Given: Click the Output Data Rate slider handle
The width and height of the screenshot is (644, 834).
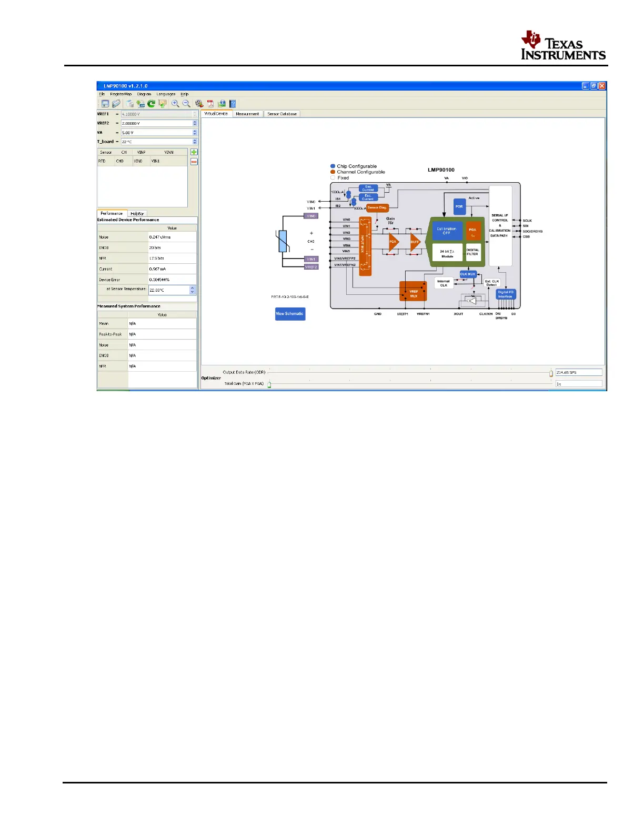Looking at the screenshot, I should coord(551,373).
